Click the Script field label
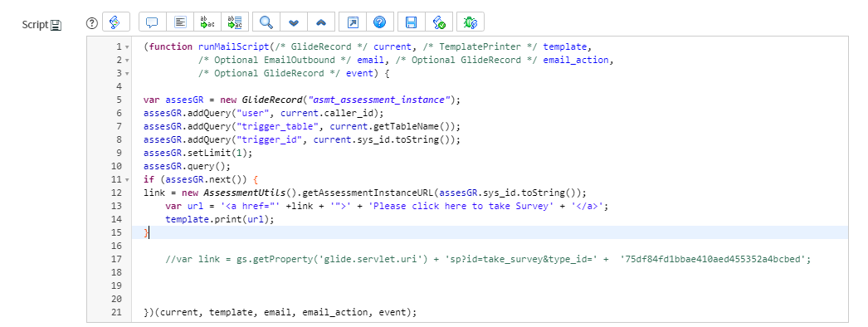868x327 pixels. (35, 25)
